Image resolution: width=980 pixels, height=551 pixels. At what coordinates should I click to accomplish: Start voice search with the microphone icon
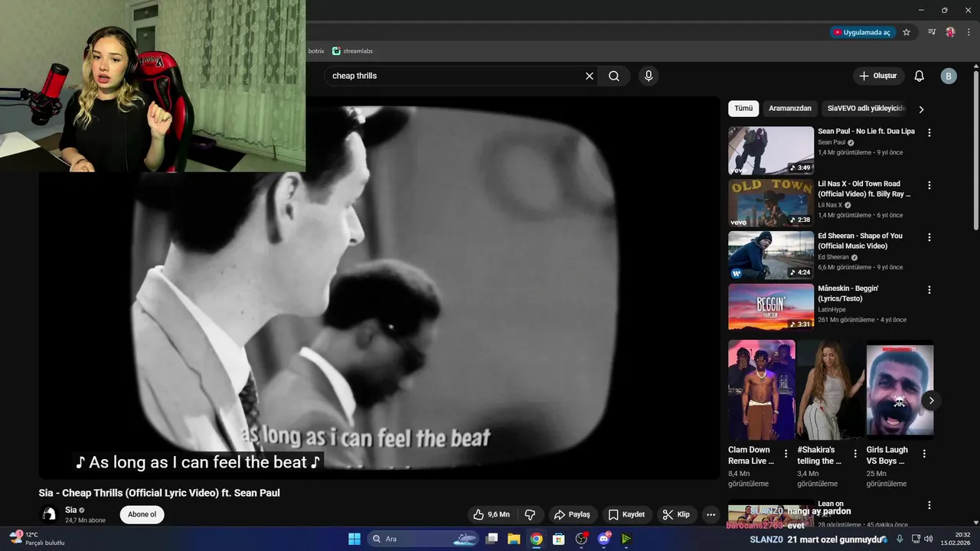648,76
